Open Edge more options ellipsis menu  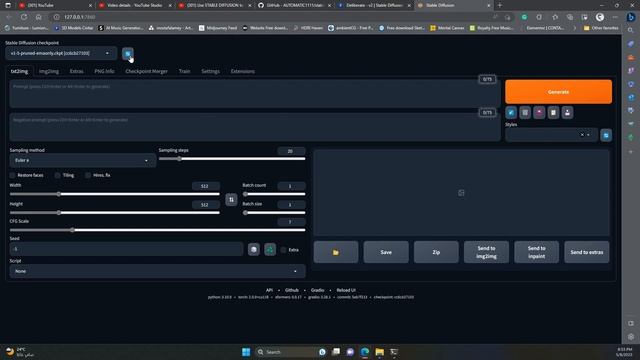click(615, 17)
